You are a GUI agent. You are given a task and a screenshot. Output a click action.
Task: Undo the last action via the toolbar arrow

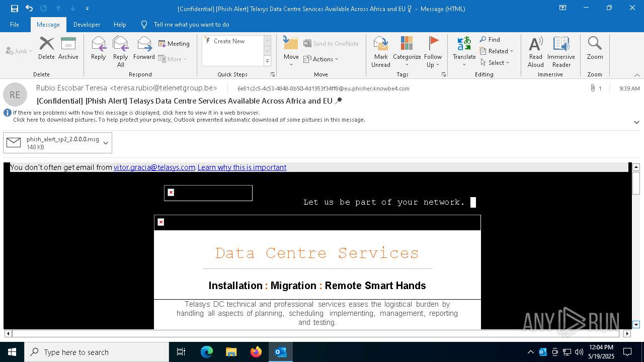point(29,8)
